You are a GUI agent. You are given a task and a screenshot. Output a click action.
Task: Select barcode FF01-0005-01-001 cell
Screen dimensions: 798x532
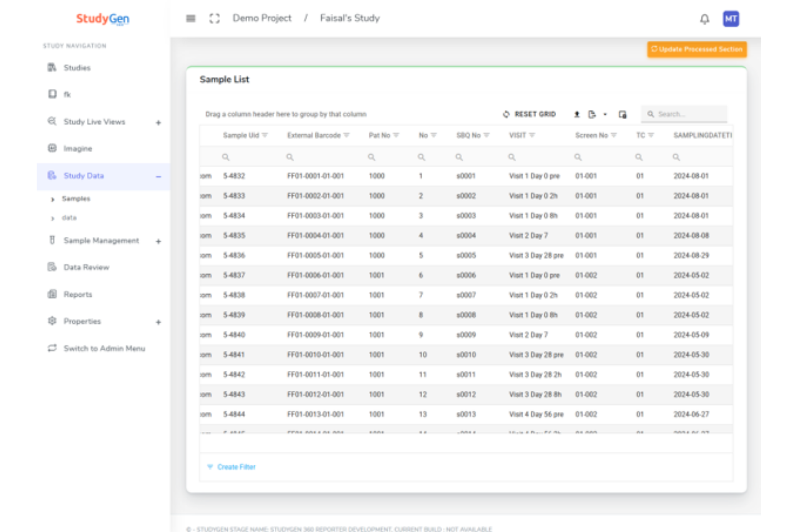pos(315,256)
